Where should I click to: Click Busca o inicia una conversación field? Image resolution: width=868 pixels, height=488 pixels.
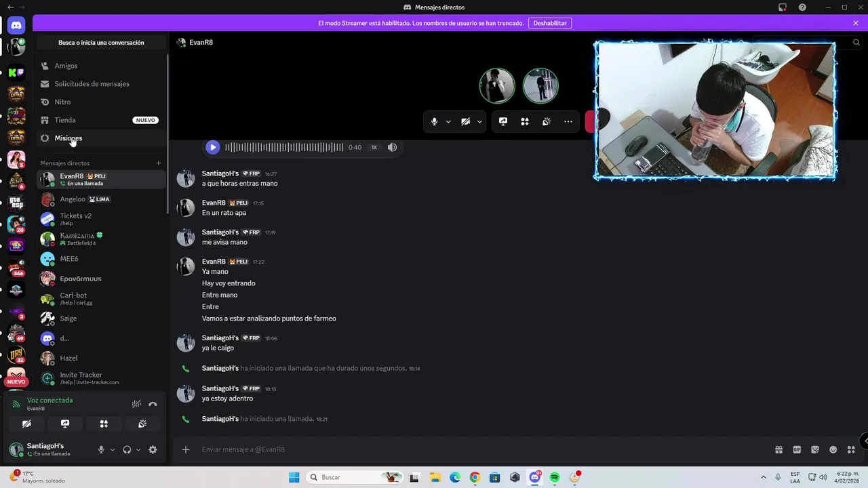click(101, 43)
